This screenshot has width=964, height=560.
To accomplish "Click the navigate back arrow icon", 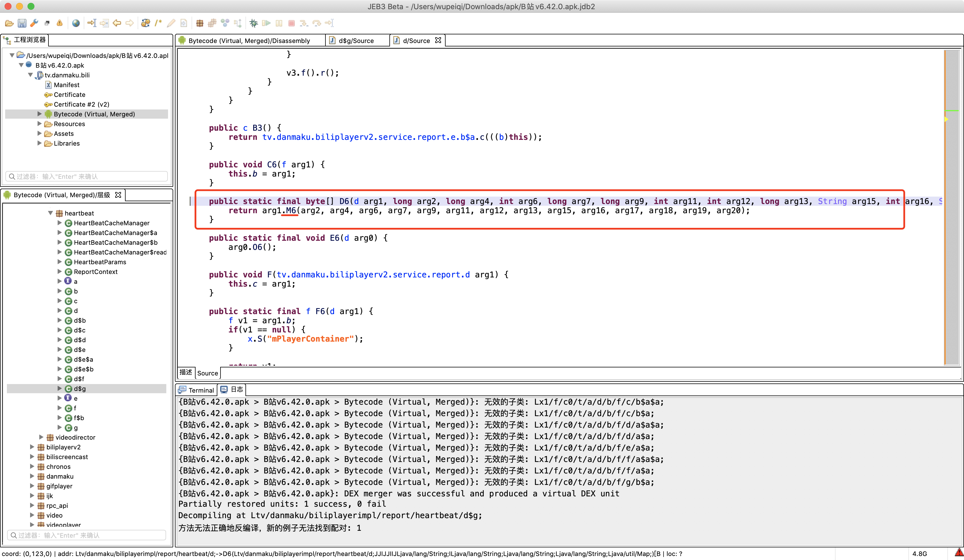I will tap(117, 23).
